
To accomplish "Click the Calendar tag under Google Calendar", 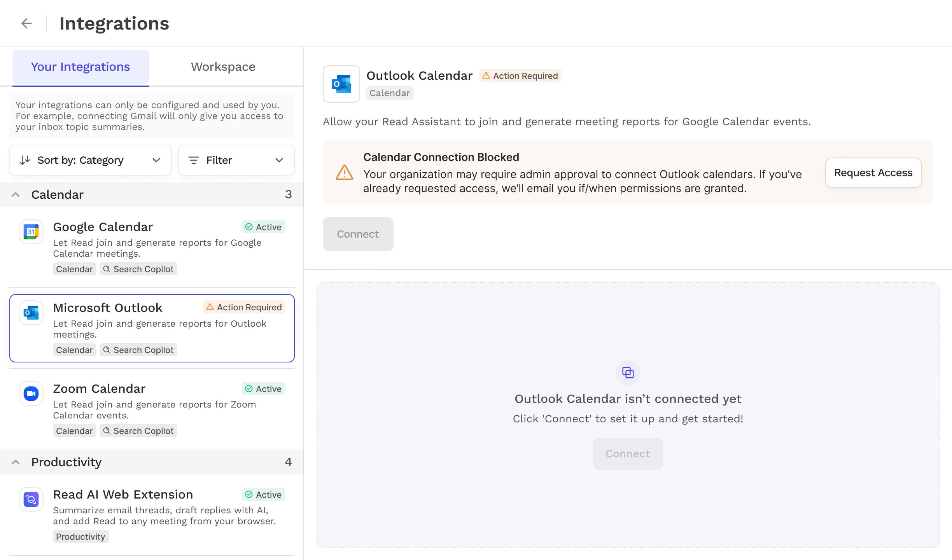I will pos(74,269).
